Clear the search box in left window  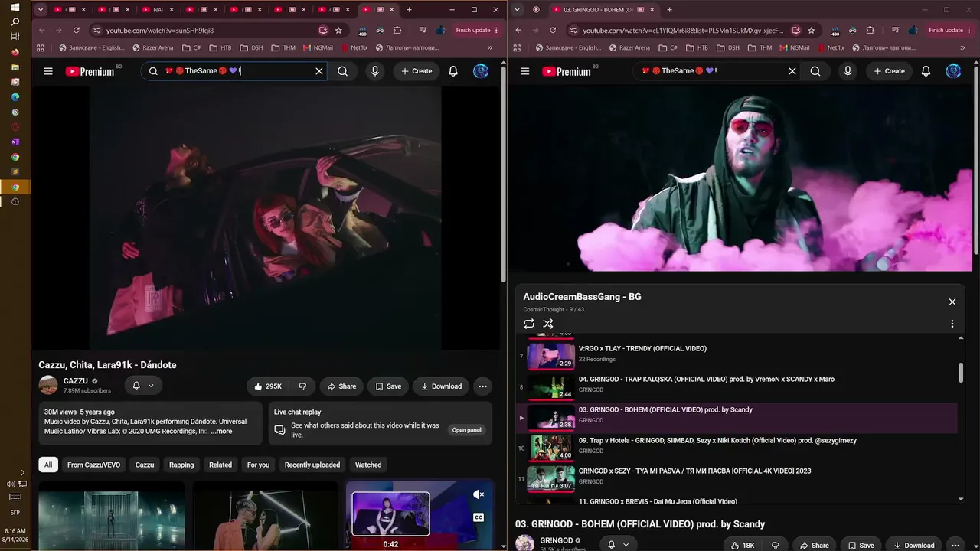(x=319, y=71)
